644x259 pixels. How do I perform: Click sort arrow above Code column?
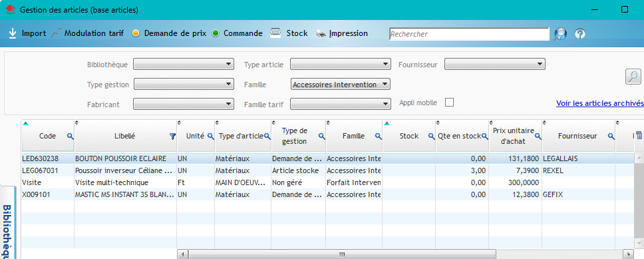tap(25, 123)
